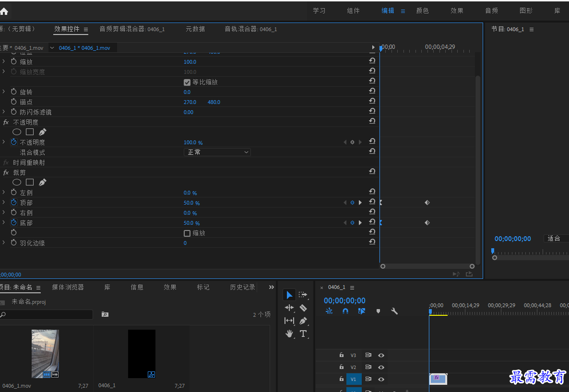
Task: Click insert as nests timeline icon
Action: [x=329, y=311]
